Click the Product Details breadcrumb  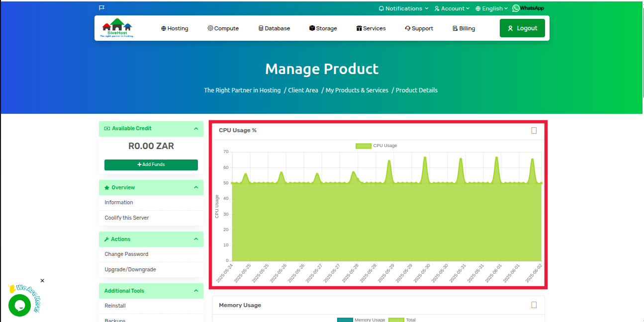417,90
